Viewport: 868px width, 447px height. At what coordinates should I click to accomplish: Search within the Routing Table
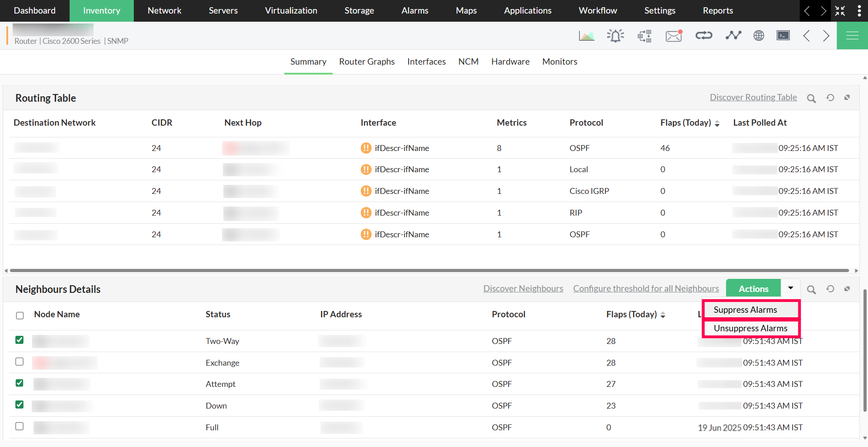[811, 98]
